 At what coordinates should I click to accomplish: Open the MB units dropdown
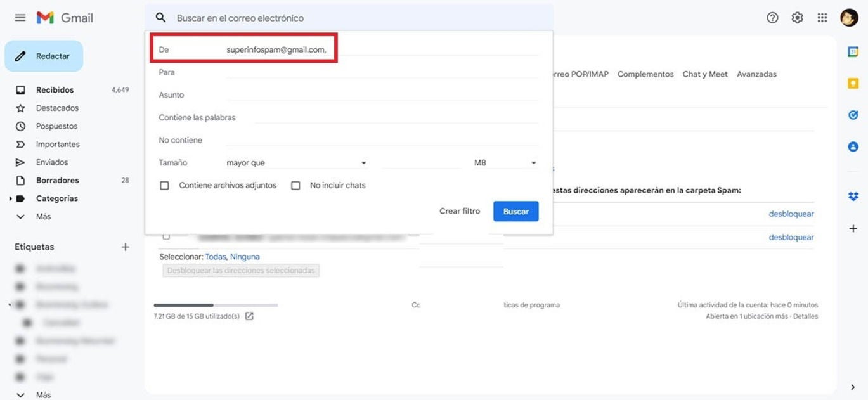pyautogui.click(x=504, y=162)
